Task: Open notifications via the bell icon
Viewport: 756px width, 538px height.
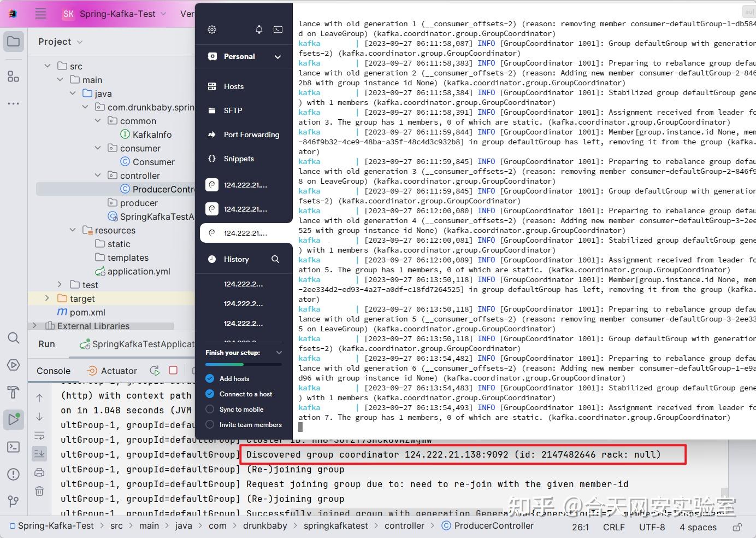Action: pyautogui.click(x=259, y=30)
